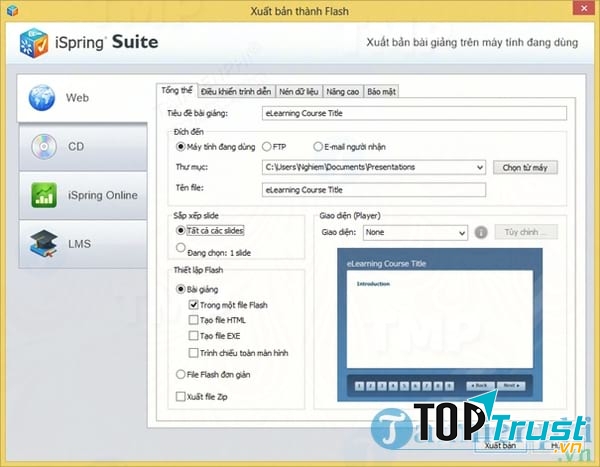Expand the Thư mục folder path dropdown

(479, 167)
